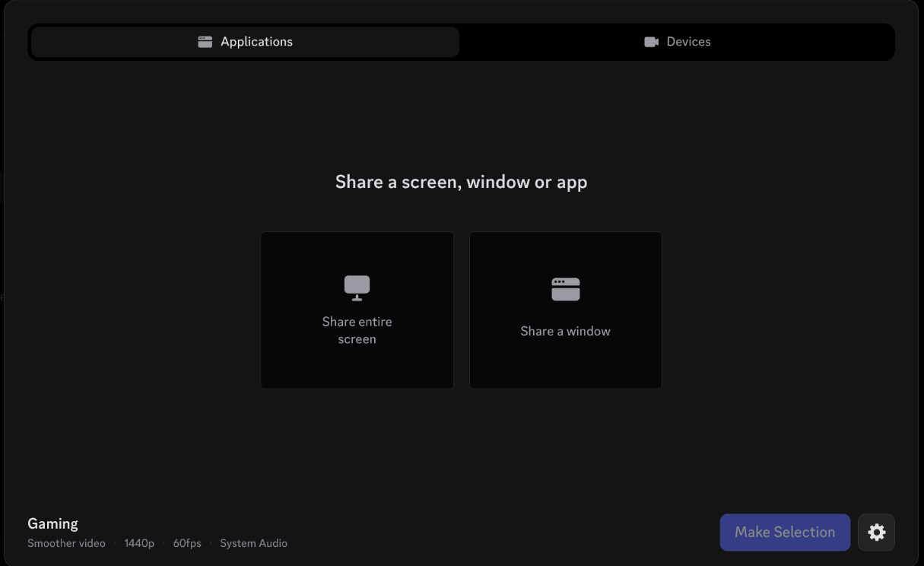Click the screen icon above 'Share entire screen' text

357,288
